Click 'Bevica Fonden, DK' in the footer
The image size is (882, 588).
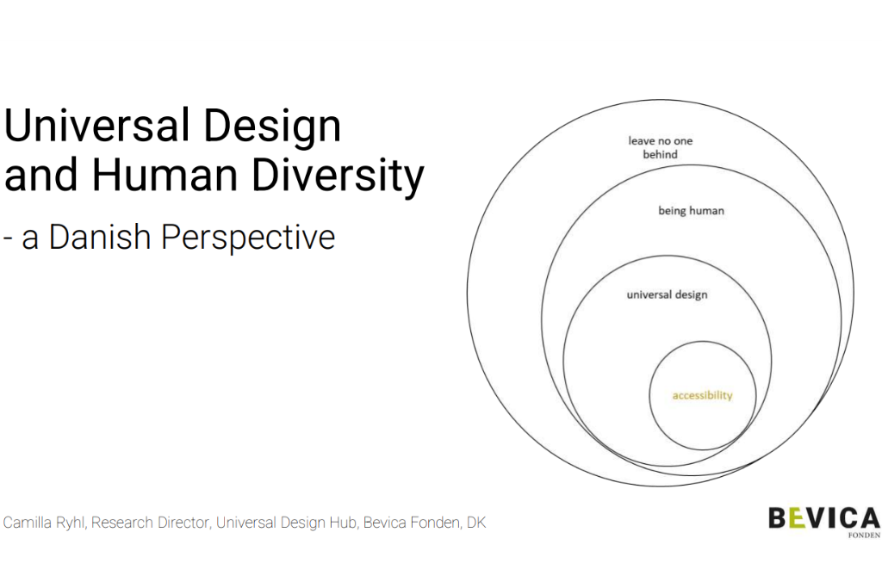(x=424, y=523)
